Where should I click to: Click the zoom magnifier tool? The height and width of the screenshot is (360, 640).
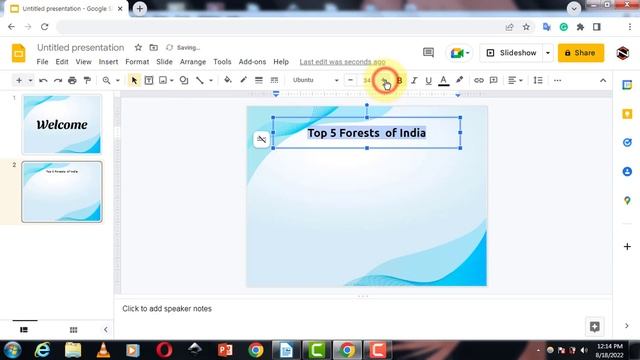[x=107, y=80]
